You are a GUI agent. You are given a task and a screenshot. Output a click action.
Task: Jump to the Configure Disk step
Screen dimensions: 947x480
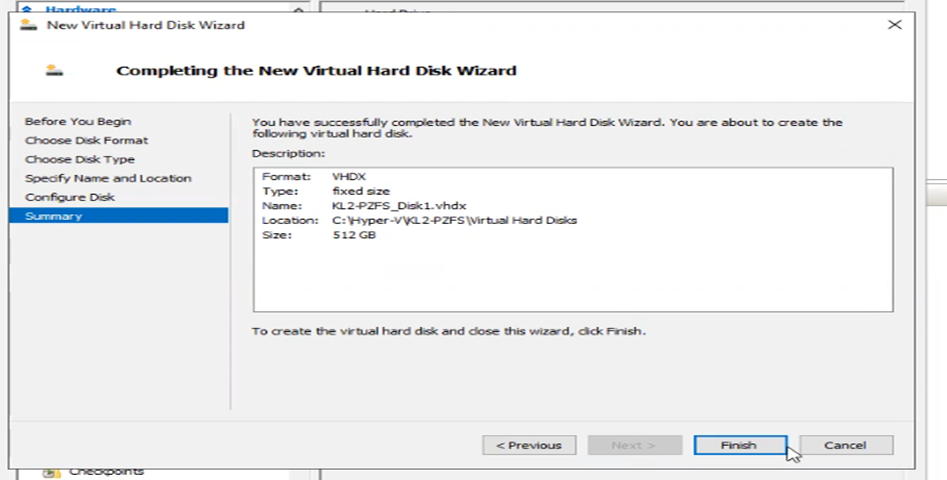[69, 197]
